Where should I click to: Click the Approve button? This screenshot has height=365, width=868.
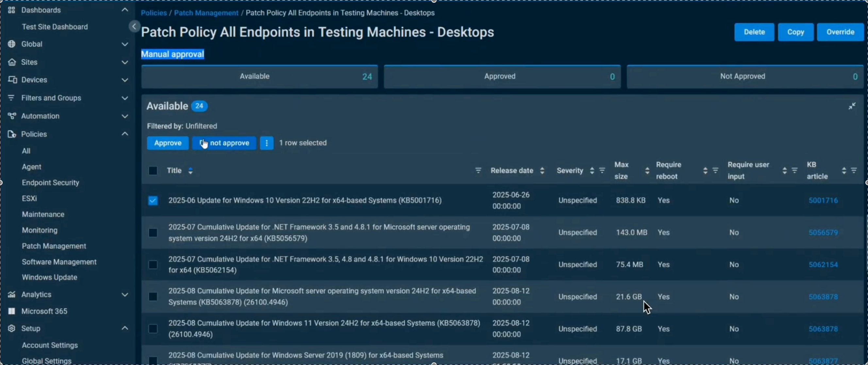tap(168, 143)
